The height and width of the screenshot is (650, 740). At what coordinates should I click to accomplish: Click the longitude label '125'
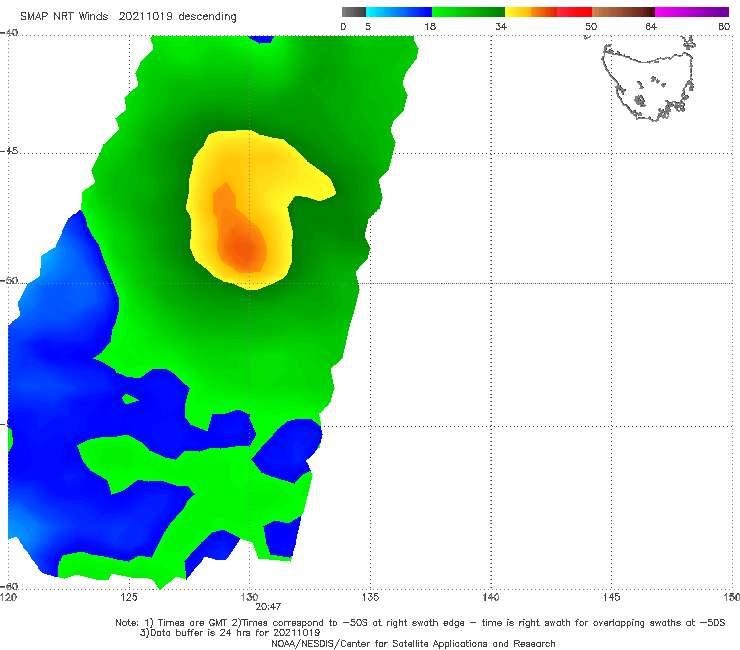(x=129, y=597)
